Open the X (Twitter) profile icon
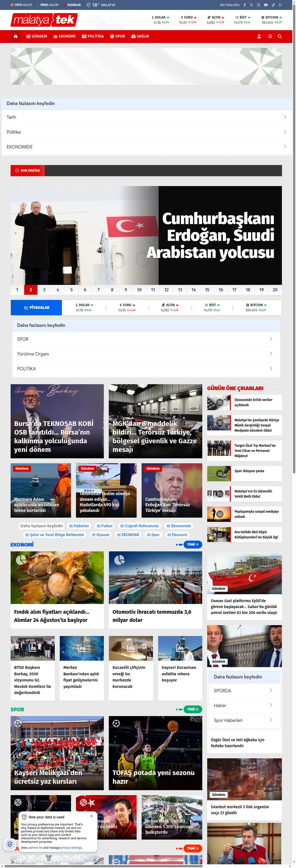Screen dimensions: 296x868 [251, 5]
